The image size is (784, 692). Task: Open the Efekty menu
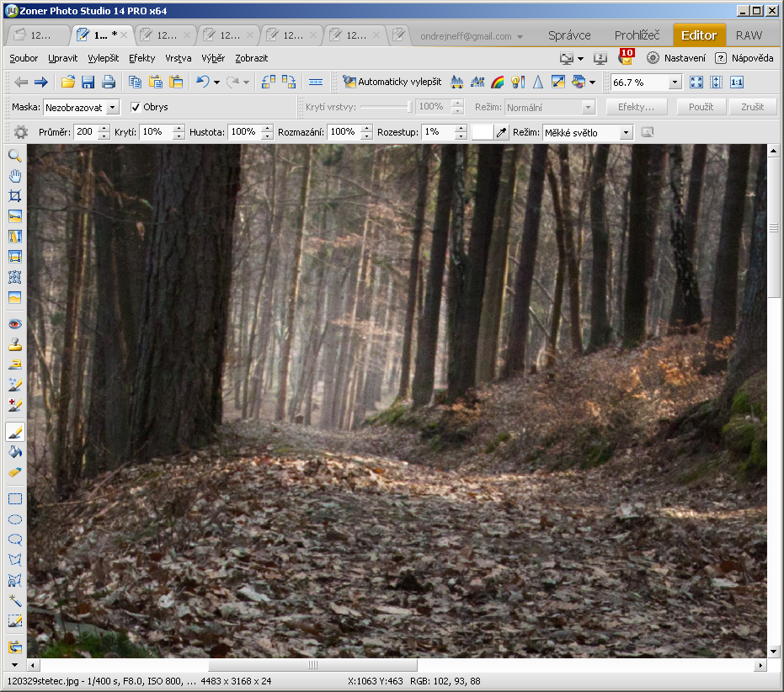pos(141,58)
